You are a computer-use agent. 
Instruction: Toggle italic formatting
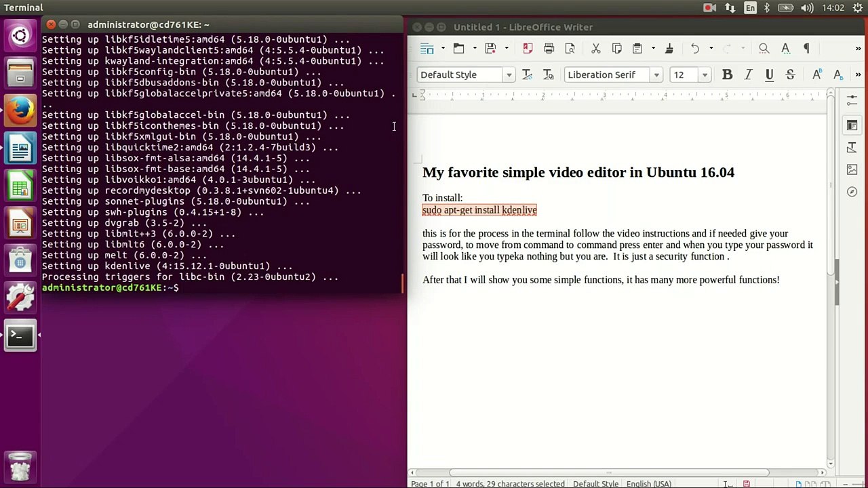click(x=748, y=75)
